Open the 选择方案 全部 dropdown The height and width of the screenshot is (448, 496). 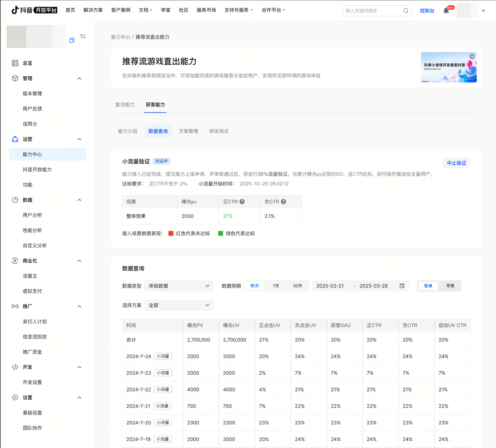click(x=179, y=305)
